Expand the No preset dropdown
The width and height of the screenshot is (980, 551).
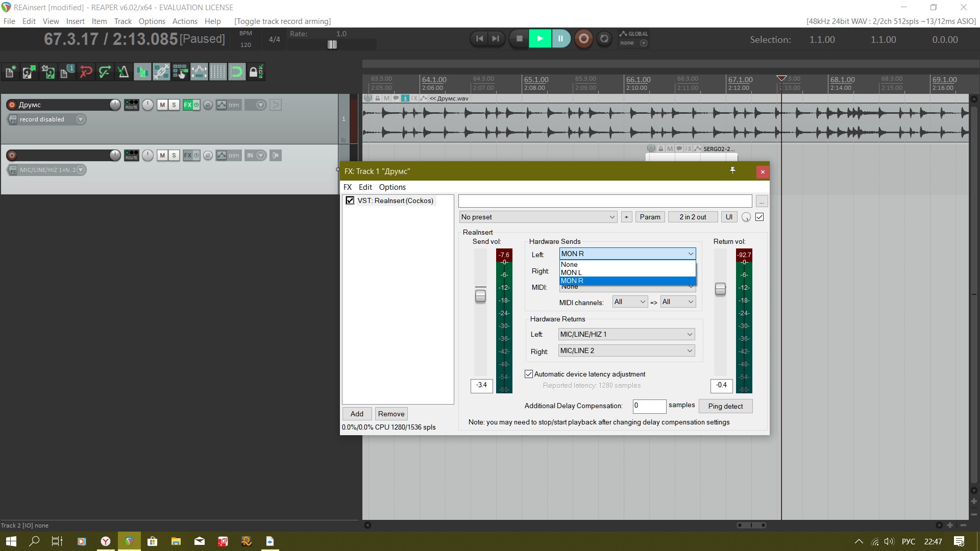tap(538, 217)
